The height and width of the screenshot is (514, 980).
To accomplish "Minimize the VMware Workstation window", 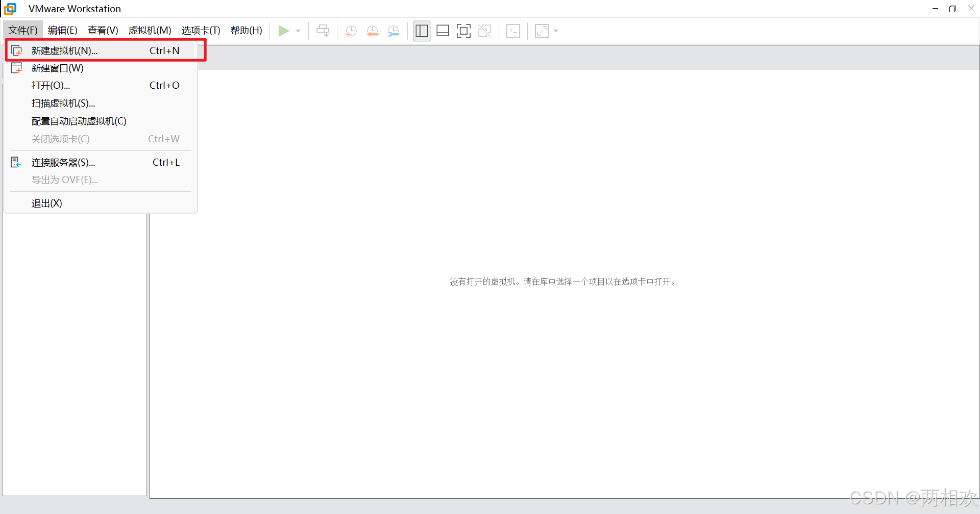I will point(935,9).
